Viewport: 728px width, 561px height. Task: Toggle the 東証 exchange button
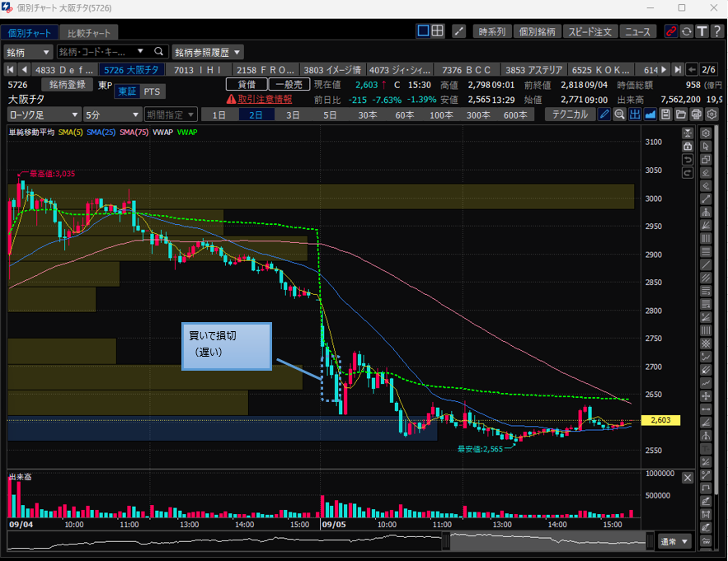127,91
